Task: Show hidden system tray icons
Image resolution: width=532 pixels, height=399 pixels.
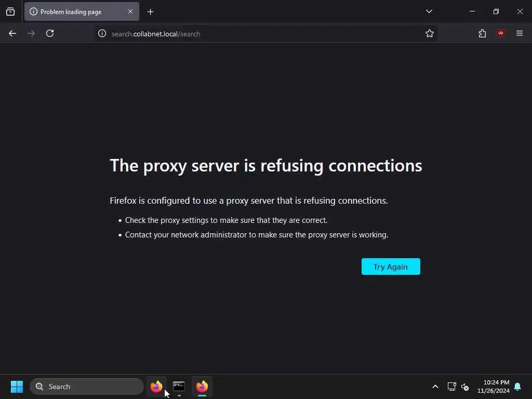Action: click(x=435, y=387)
